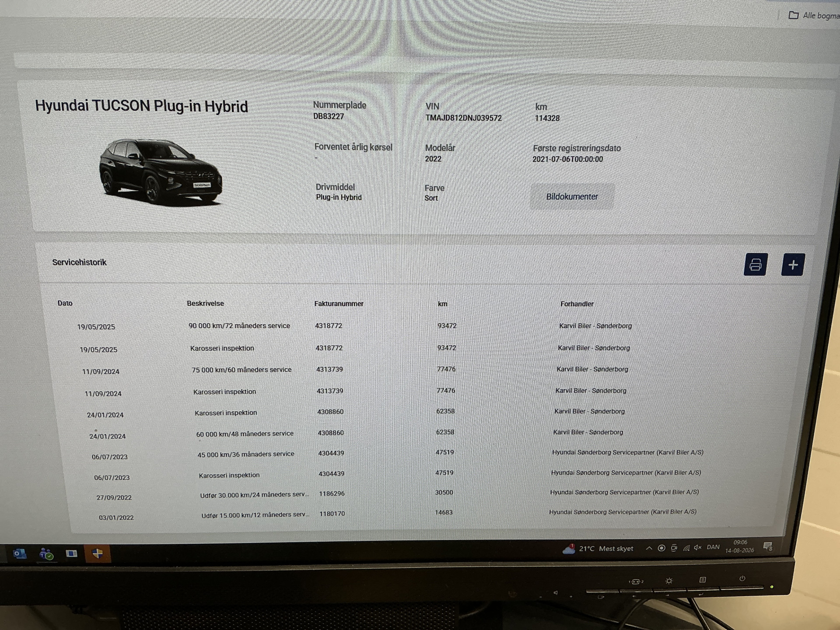Click the Dato column header

[65, 303]
